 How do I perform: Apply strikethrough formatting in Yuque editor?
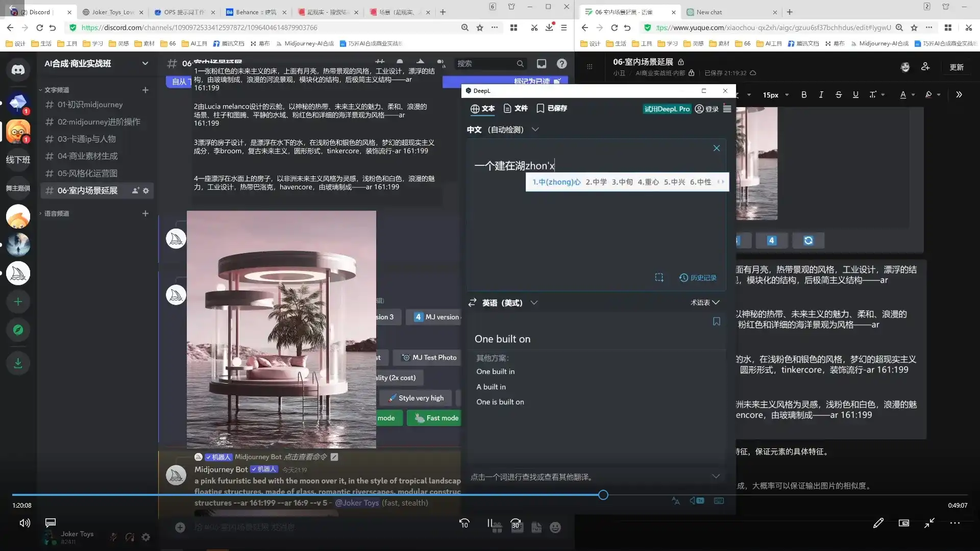point(839,95)
